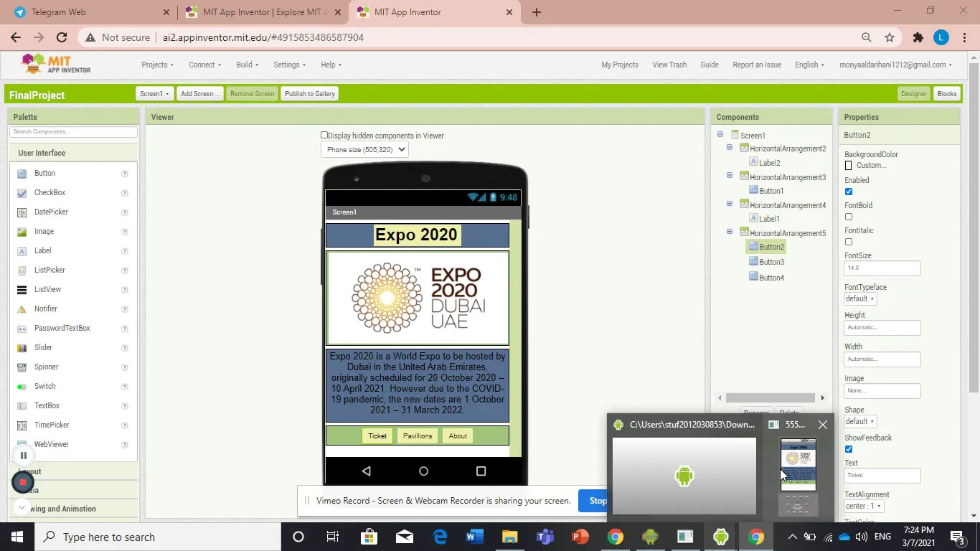The image size is (980, 551).
Task: Uncheck the ShowFeedback checkbox
Action: point(849,449)
